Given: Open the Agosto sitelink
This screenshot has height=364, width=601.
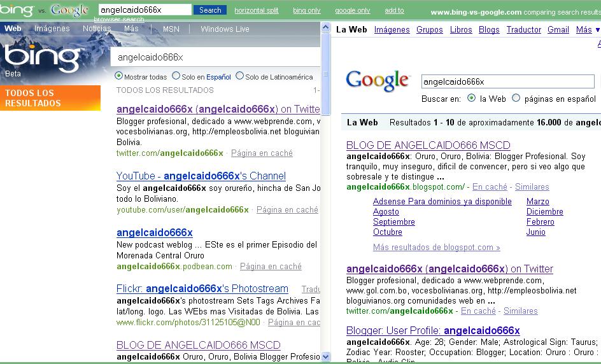Looking at the screenshot, I should 386,211.
